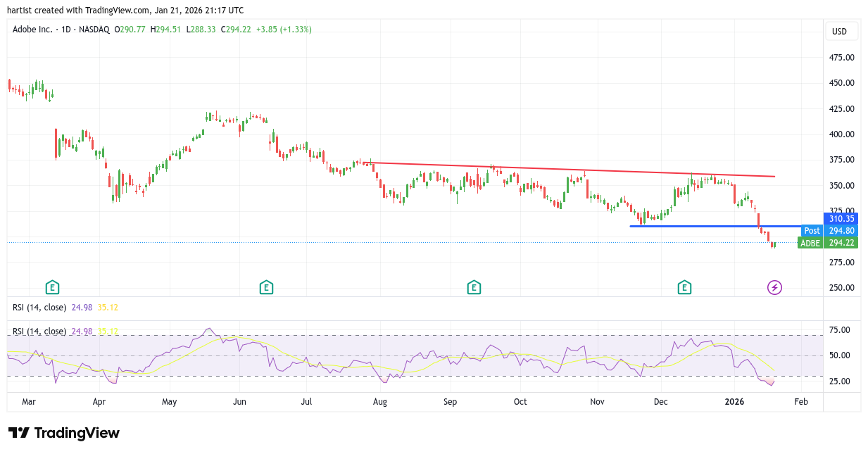Viewport: 868px width, 454px height.
Task: Open the earnings marker near June
Action: 266,287
